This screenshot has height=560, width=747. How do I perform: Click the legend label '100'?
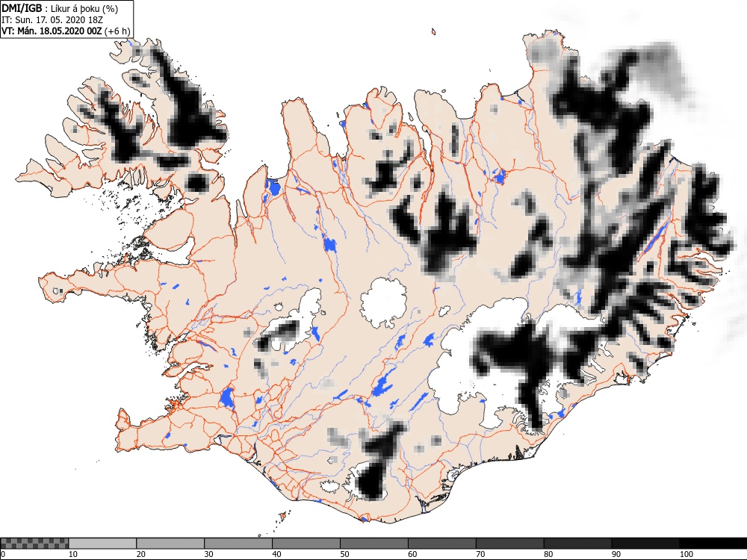tap(686, 554)
